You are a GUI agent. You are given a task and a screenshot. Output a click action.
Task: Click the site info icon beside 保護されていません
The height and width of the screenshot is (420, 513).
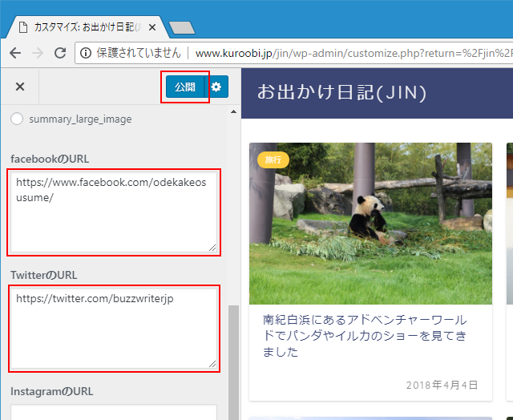pyautogui.click(x=86, y=53)
